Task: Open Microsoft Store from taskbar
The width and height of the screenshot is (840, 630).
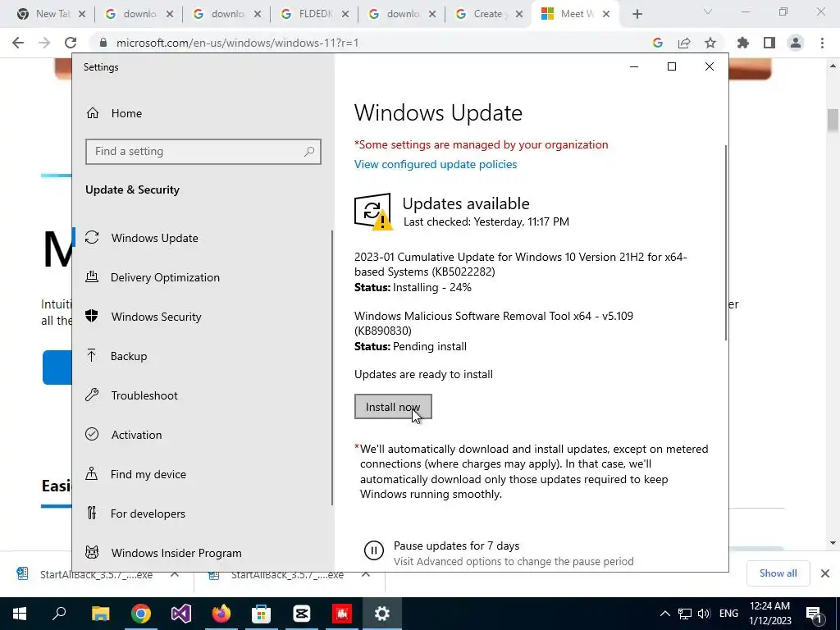Action: (x=262, y=614)
